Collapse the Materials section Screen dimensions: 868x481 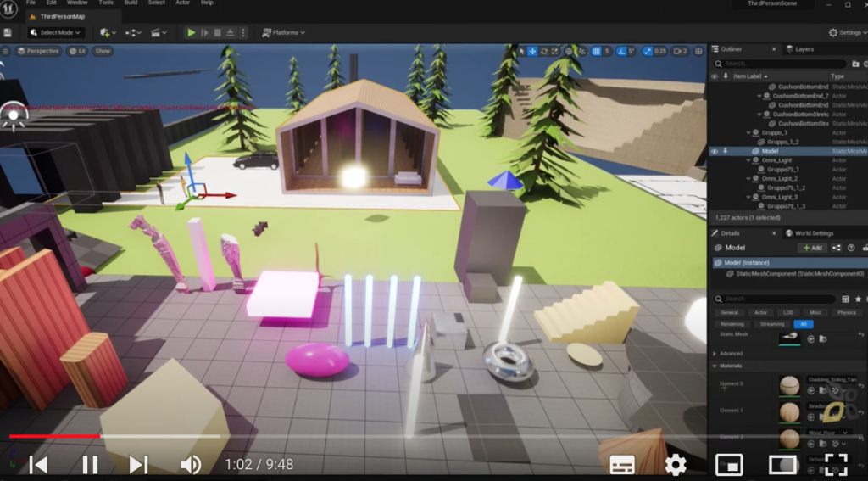(x=715, y=366)
